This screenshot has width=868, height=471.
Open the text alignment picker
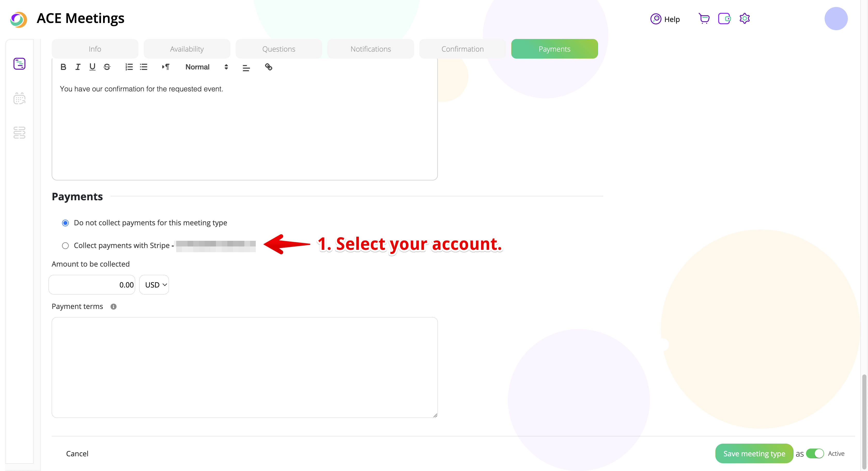pos(246,68)
